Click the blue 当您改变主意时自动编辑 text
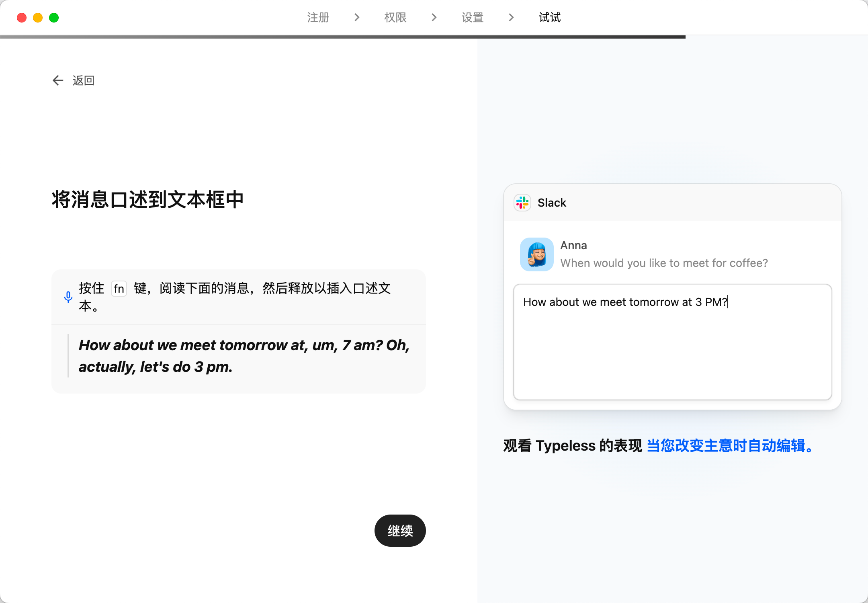 pyautogui.click(x=730, y=446)
